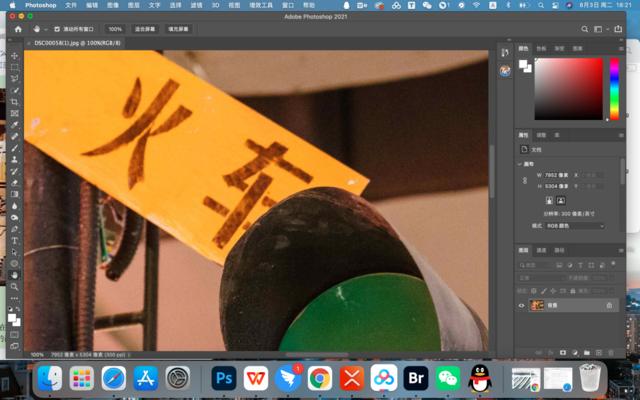Delete layer with the trash icon
640x400 pixels.
611,353
